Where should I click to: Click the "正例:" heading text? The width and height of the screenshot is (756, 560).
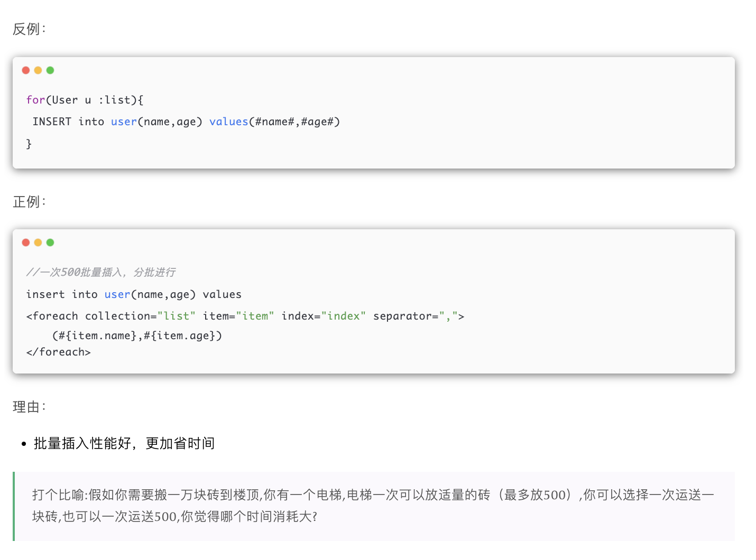point(29,202)
